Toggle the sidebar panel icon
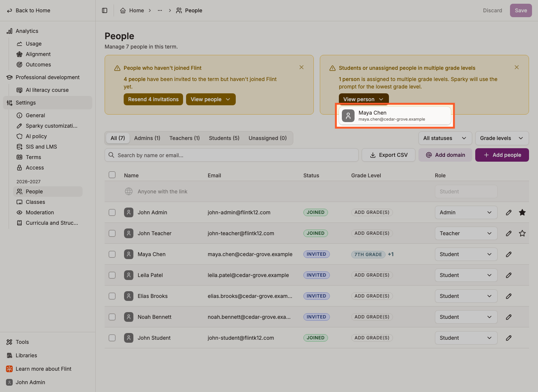538x392 pixels. (105, 10)
